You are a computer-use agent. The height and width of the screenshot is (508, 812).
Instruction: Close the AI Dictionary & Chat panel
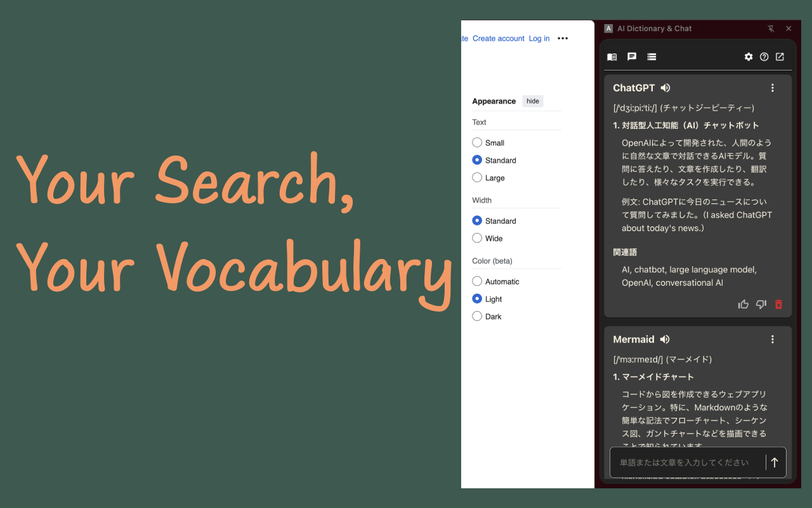click(x=789, y=29)
